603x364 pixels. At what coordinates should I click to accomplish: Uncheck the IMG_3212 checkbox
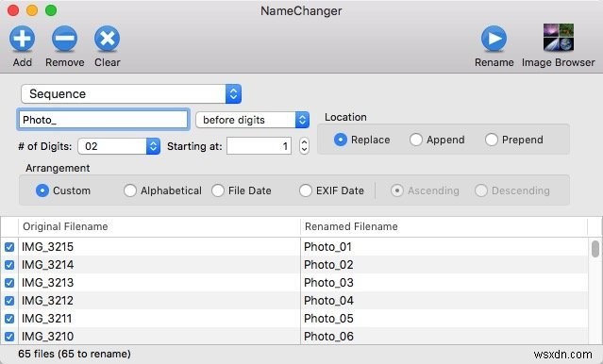pyautogui.click(x=9, y=301)
